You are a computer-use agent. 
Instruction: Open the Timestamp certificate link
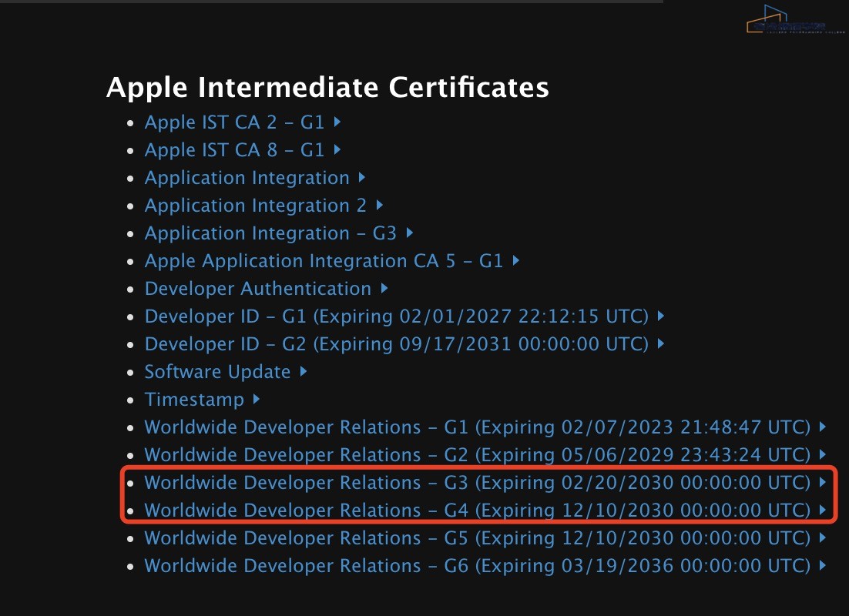(194, 400)
